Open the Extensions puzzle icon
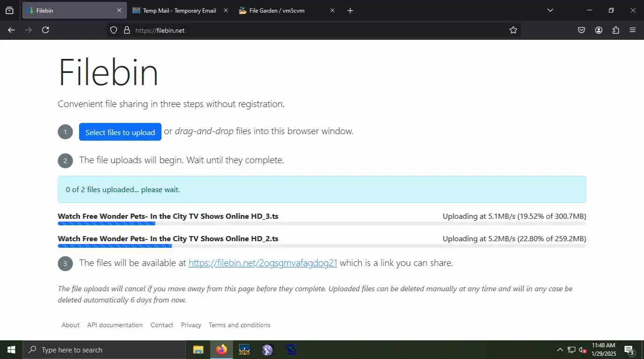This screenshot has height=359, width=644. click(x=616, y=30)
